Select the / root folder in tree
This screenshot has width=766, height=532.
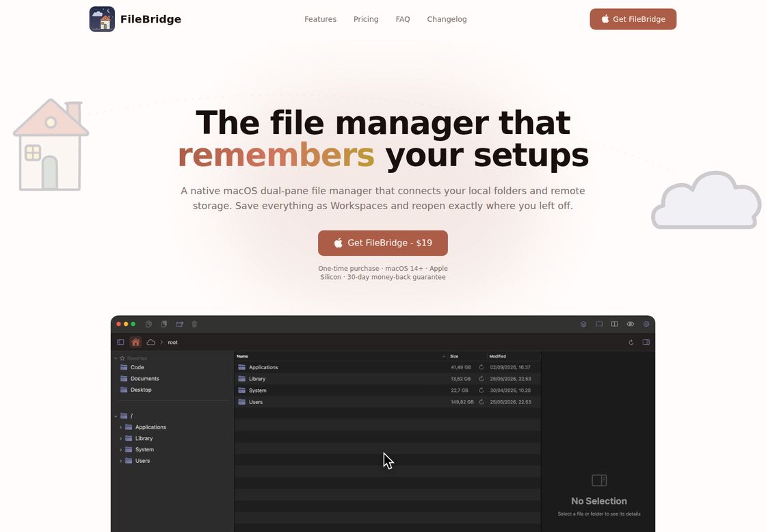(127, 416)
